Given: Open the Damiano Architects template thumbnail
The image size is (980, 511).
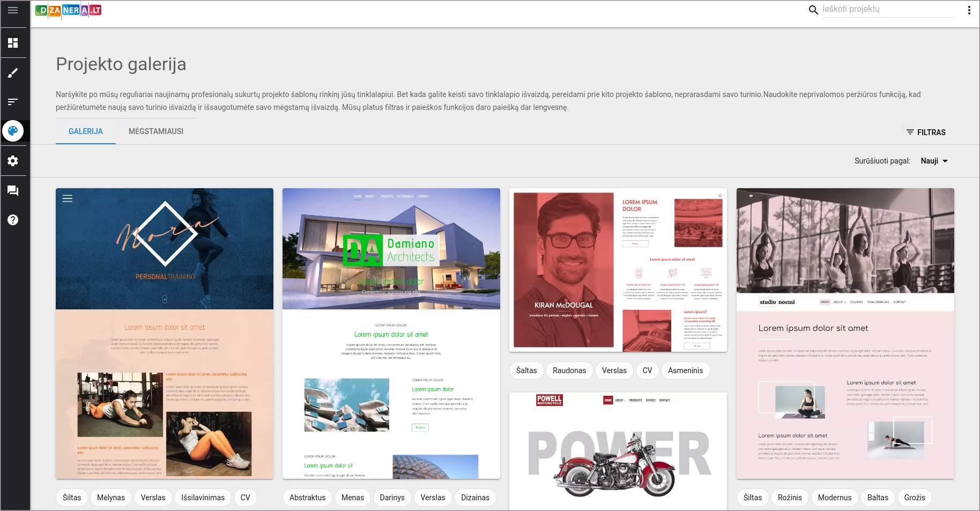Looking at the screenshot, I should tap(391, 333).
